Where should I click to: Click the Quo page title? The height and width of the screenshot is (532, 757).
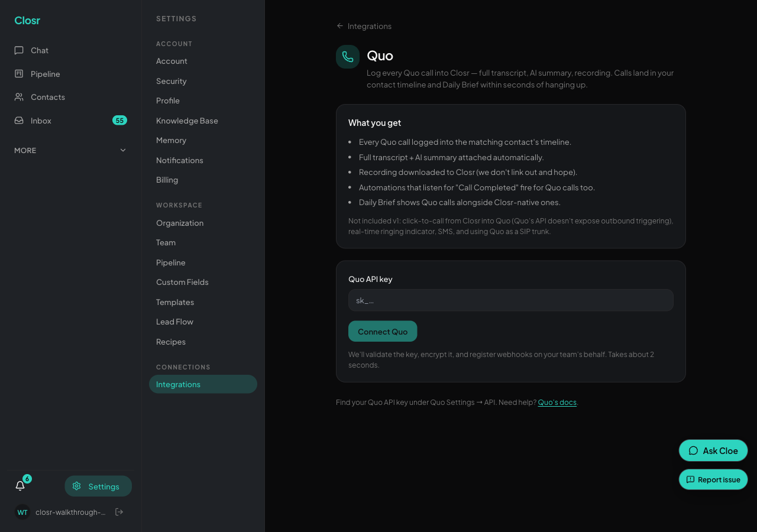click(x=380, y=56)
